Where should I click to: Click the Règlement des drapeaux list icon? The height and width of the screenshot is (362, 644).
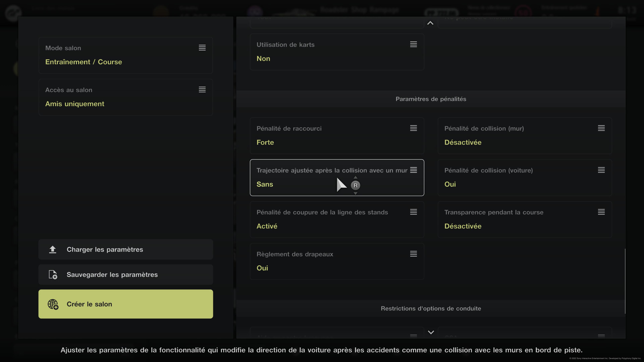(413, 254)
